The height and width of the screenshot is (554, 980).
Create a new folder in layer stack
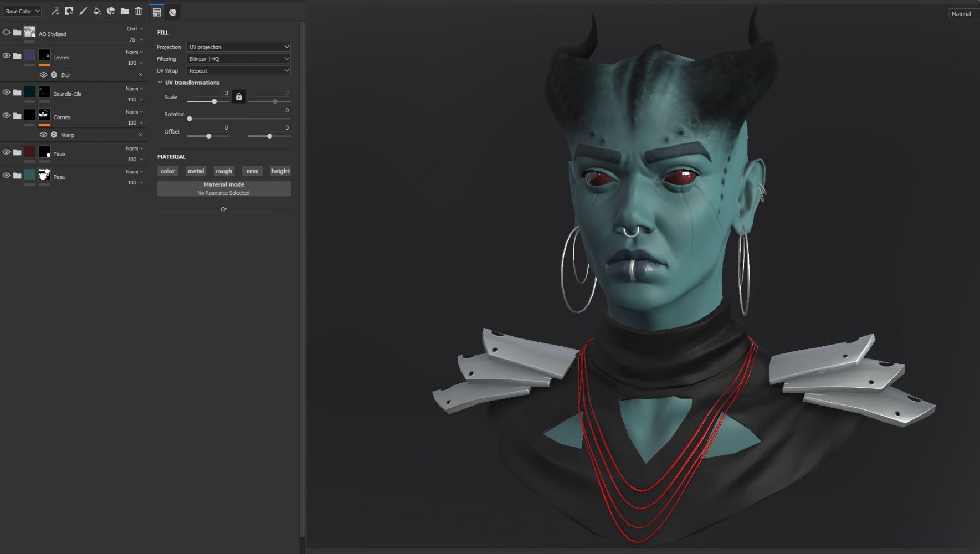point(125,11)
